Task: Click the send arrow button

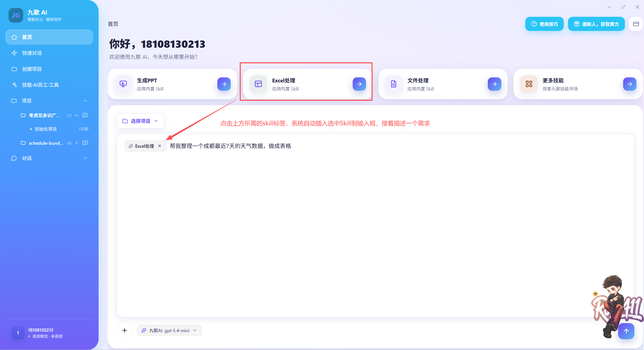Action: 626,331
